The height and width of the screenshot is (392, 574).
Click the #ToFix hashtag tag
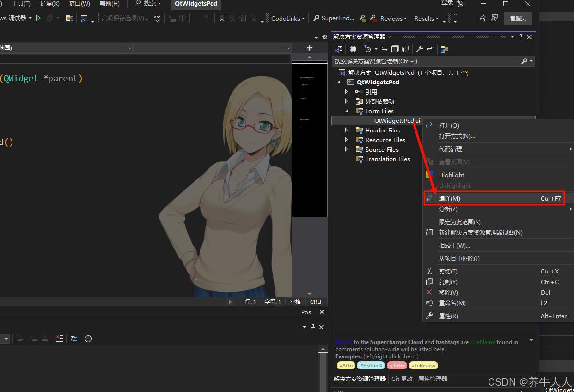pos(397,365)
